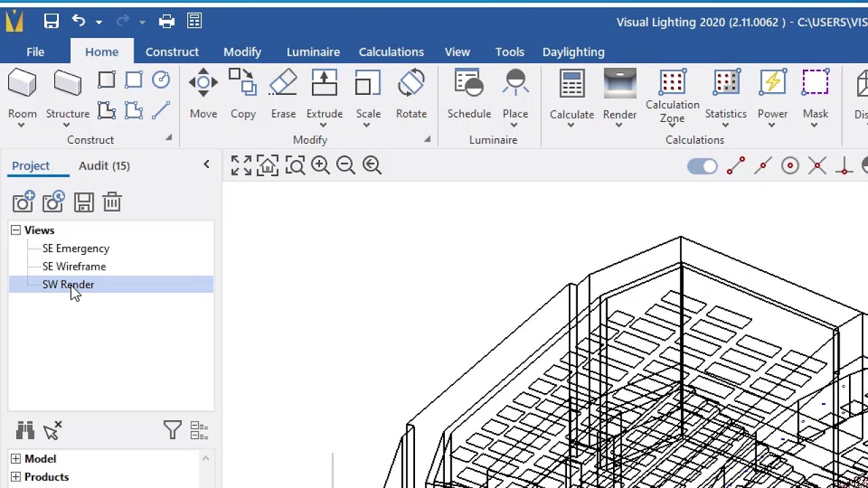Select the black polygon construct tool
Image resolution: width=868 pixels, height=488 pixels.
click(x=106, y=110)
